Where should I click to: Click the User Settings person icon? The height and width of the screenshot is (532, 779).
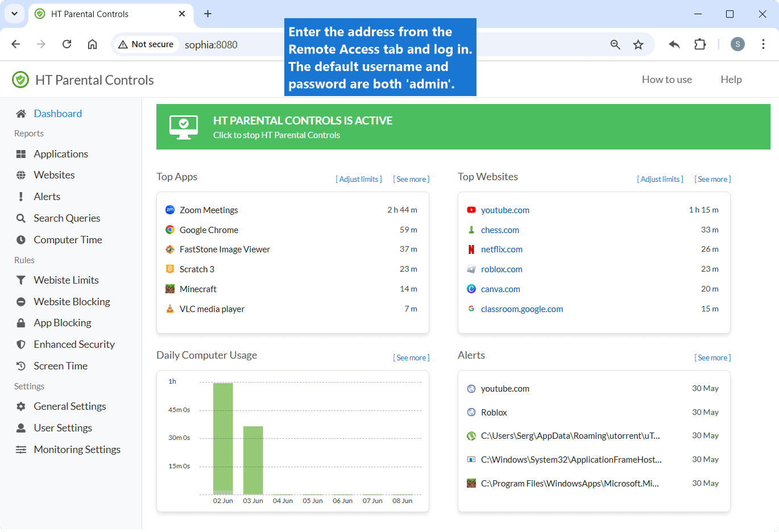[x=21, y=428]
